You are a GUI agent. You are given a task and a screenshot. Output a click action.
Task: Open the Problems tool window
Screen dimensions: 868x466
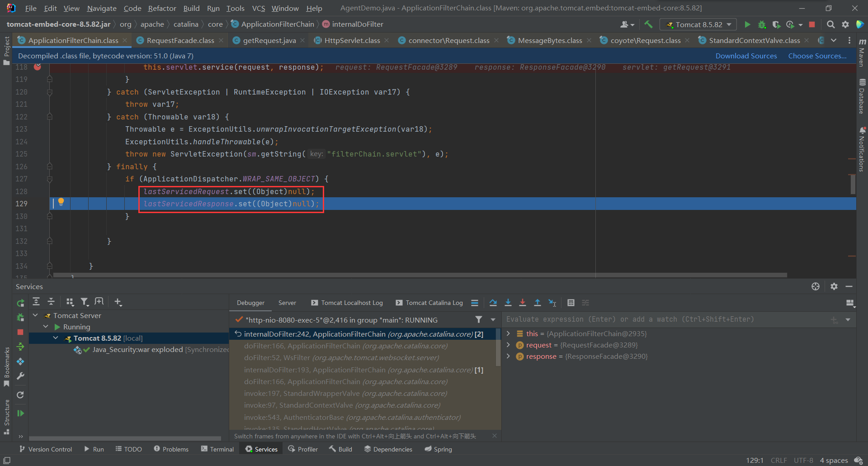tap(171, 449)
